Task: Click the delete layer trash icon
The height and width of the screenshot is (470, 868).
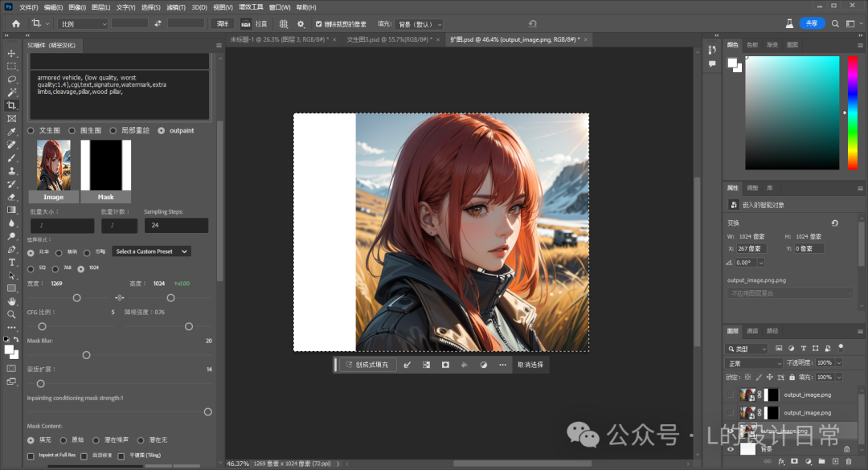Action: [x=849, y=460]
